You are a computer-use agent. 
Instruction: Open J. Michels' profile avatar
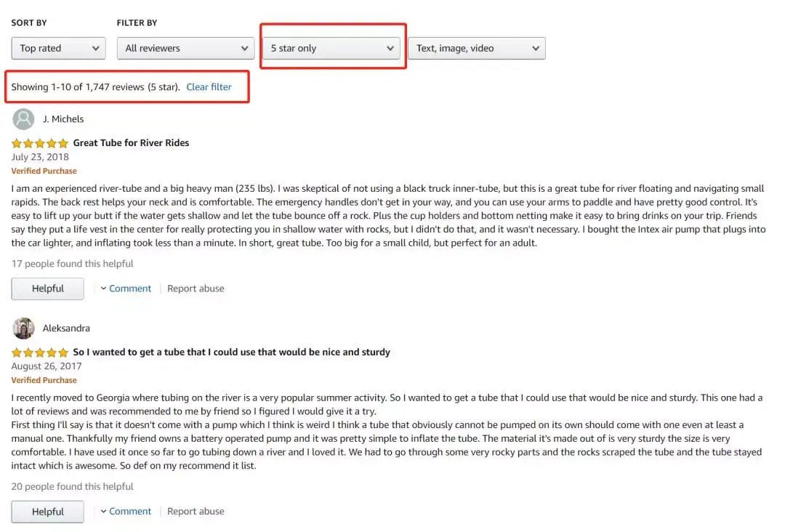click(x=23, y=119)
